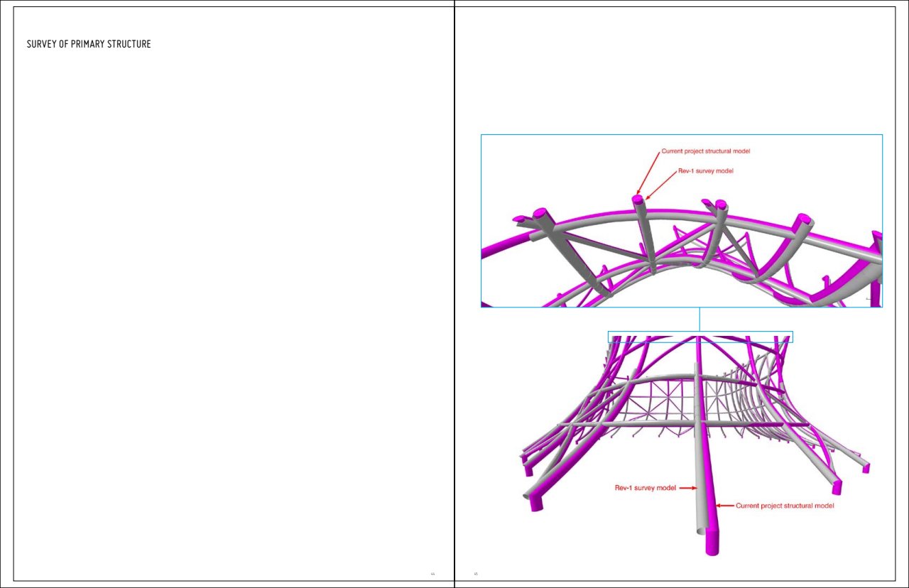Click lower "Current project structural model" label
909x588 pixels.
784,506
